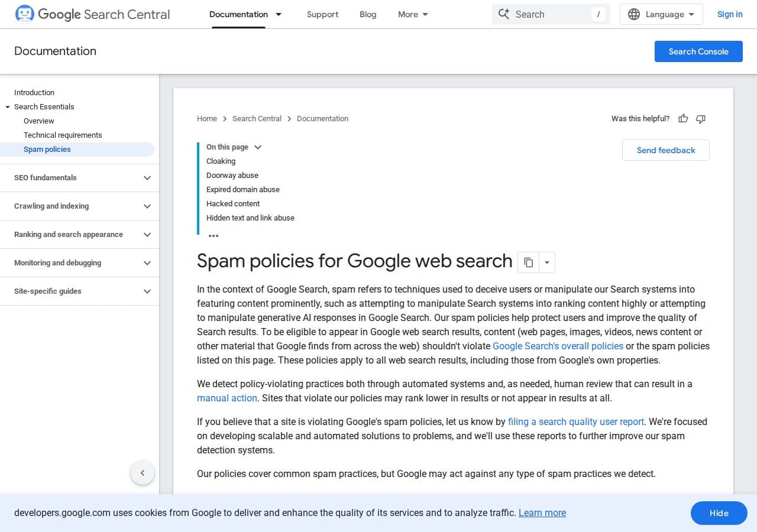Click Learn more in cookie banner
This screenshot has height=532, width=757.
(x=542, y=513)
